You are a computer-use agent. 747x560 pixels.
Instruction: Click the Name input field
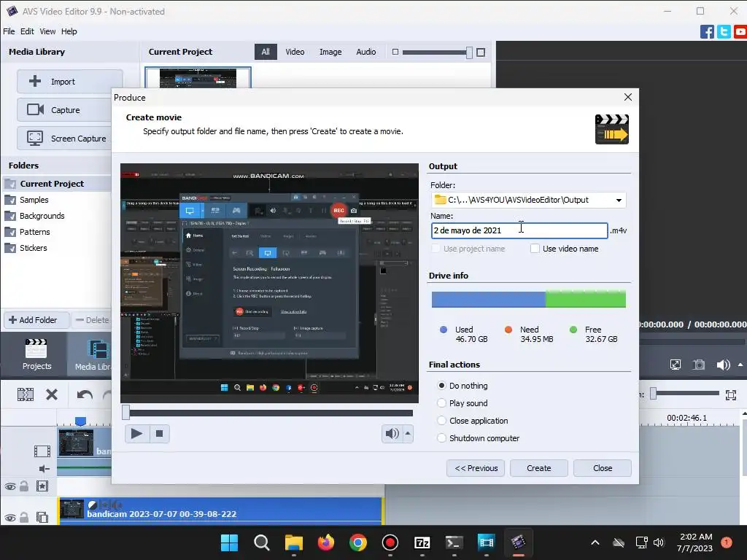coord(519,230)
